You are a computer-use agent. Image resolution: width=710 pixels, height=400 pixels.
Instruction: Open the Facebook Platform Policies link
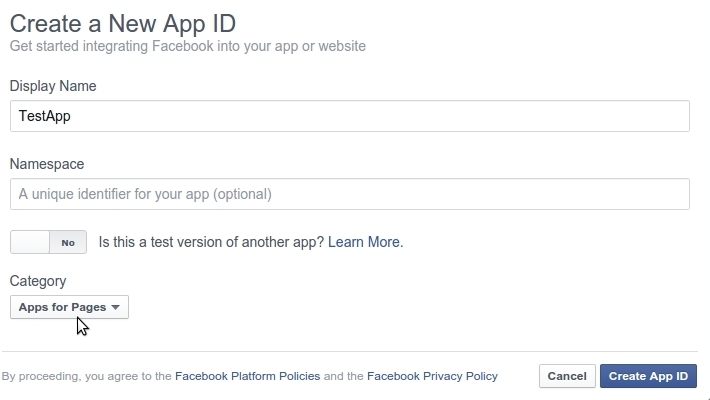coord(247,376)
